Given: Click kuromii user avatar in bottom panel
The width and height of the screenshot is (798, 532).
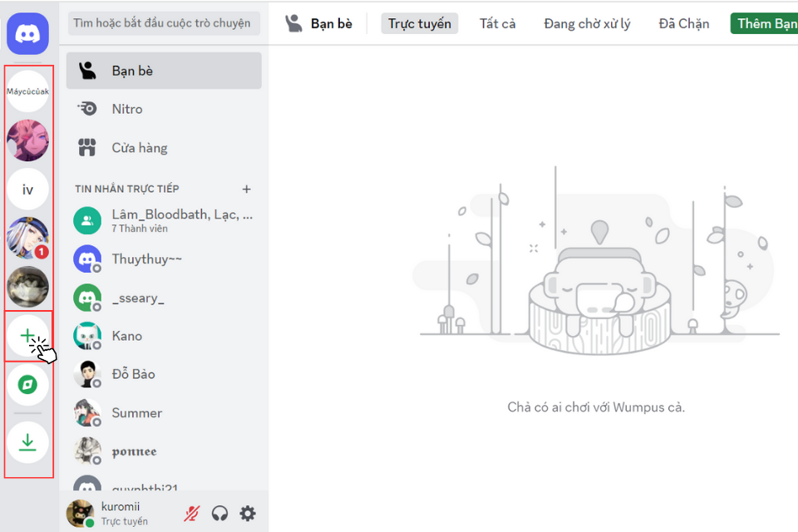Looking at the screenshot, I should coord(81,513).
